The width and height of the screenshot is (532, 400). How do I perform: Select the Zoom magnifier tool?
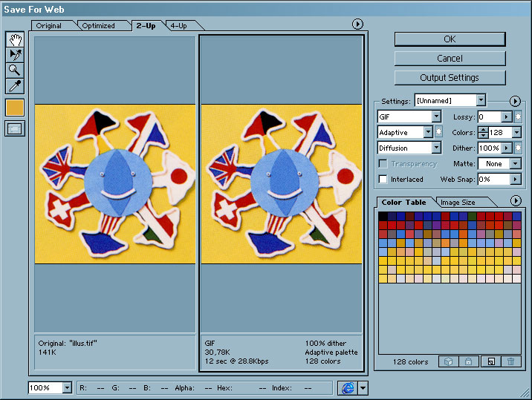(15, 71)
